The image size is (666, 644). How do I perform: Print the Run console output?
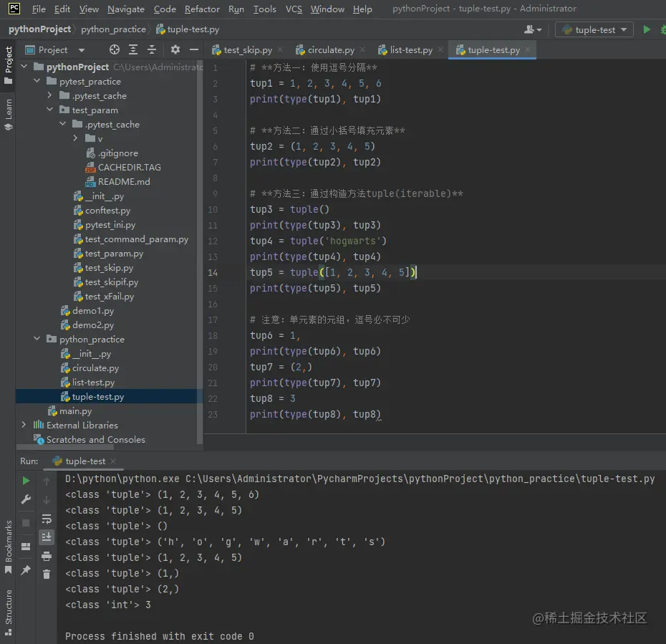(47, 556)
